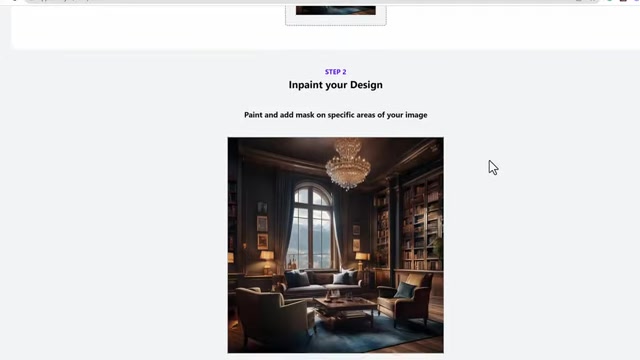This screenshot has height=360, width=640.
Task: Click the uploaded image thumbnail preview
Action: tap(336, 10)
